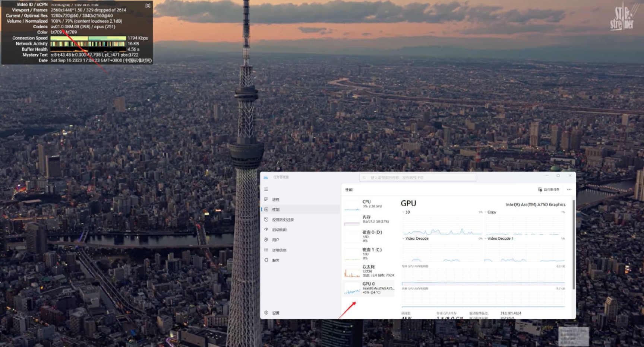Click the dedicated GPU memory usage graph
644x347 pixels.
pyautogui.click(x=483, y=277)
